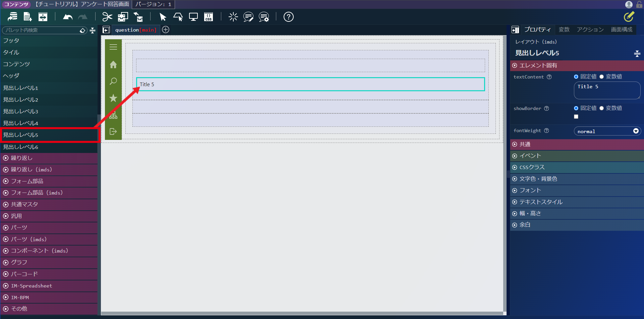Select フッタ in palette
644x319 pixels.
49,41
